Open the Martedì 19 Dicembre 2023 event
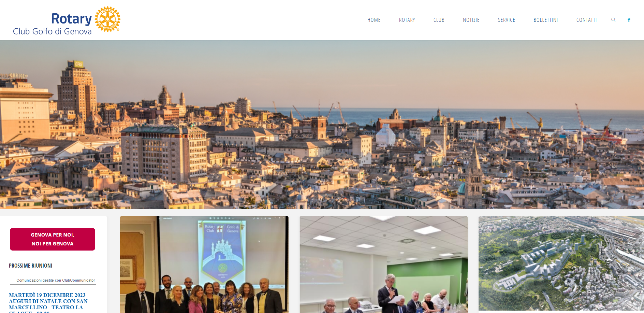The image size is (644, 313). click(x=47, y=295)
